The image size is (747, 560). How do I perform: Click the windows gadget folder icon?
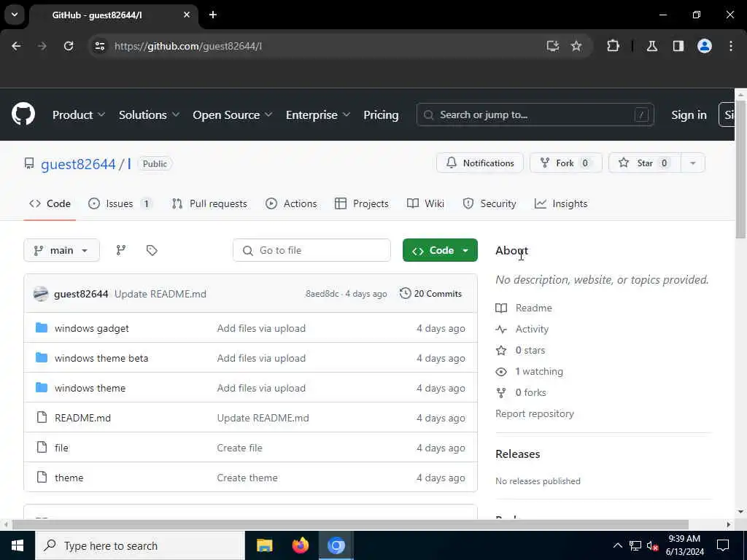pyautogui.click(x=42, y=327)
